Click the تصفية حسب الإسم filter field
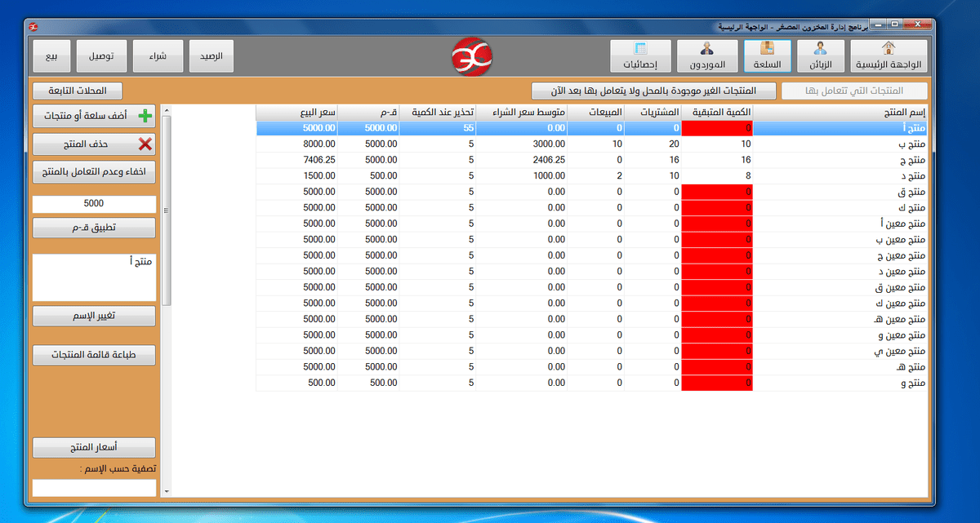This screenshot has width=980, height=523. pyautogui.click(x=94, y=487)
